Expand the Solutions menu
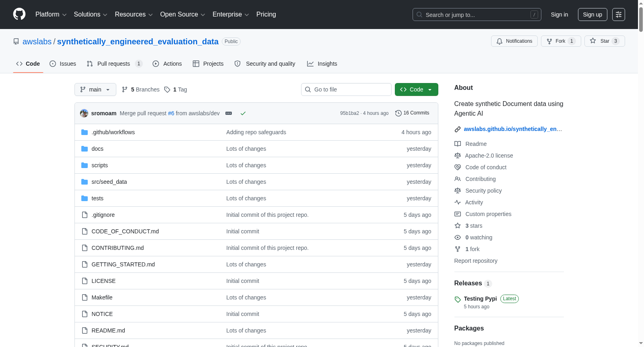 (x=91, y=15)
